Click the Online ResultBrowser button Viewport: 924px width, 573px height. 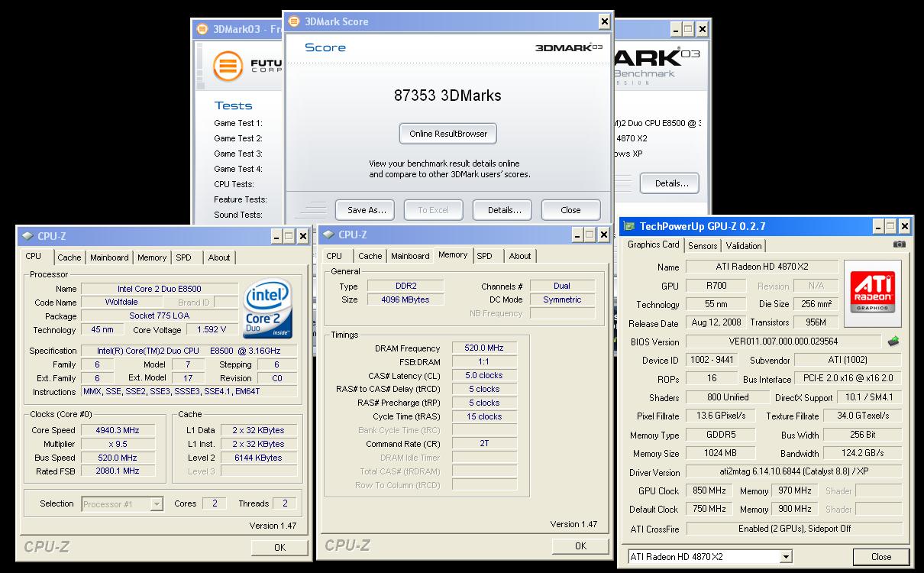tap(448, 133)
